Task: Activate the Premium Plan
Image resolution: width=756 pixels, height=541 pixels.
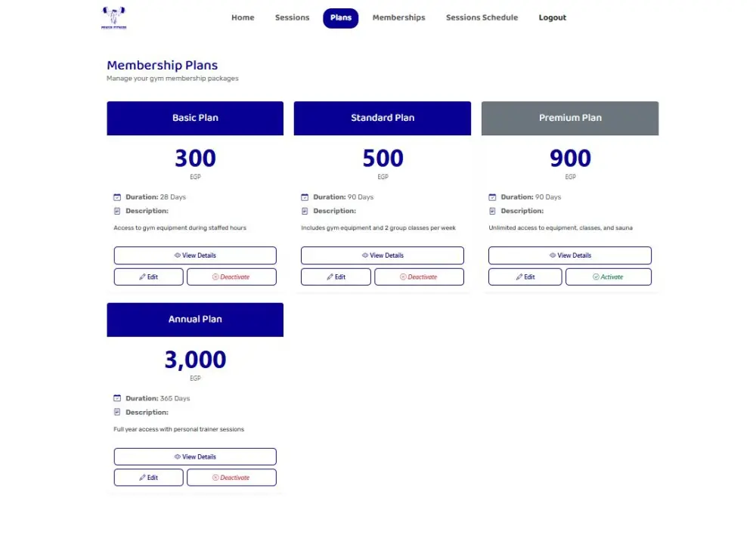Action: (609, 277)
